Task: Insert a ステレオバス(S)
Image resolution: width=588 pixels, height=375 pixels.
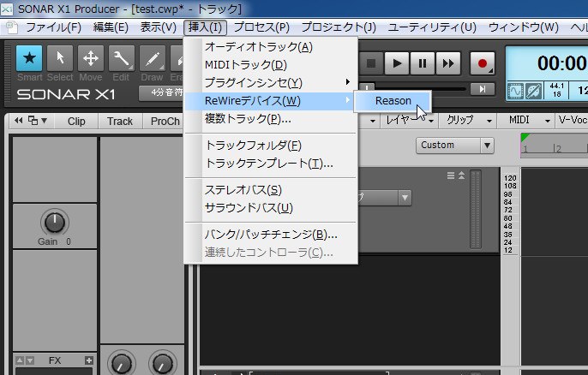Action: click(x=270, y=190)
